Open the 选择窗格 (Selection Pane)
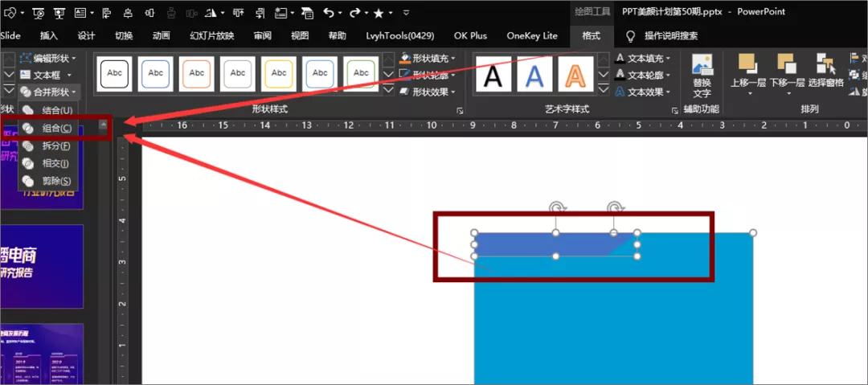 point(825,72)
